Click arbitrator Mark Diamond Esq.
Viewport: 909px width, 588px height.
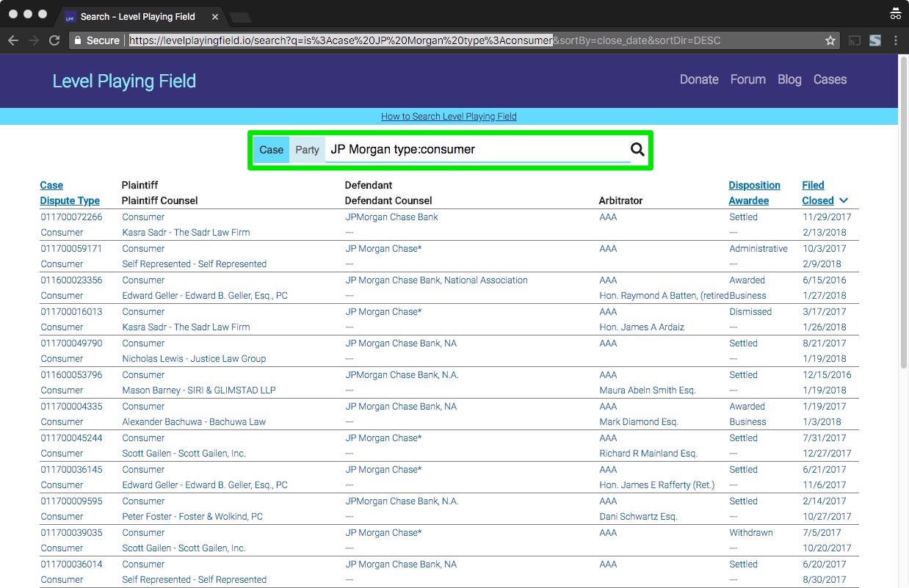(x=639, y=422)
